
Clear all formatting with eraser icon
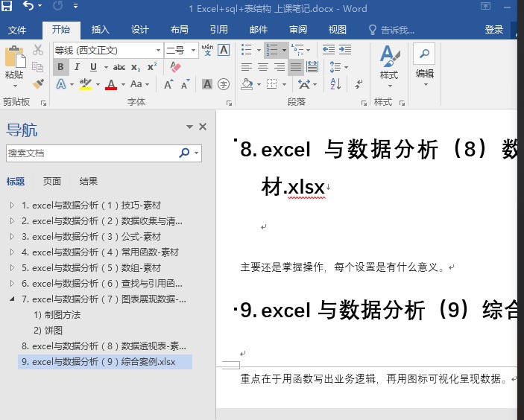click(x=175, y=67)
